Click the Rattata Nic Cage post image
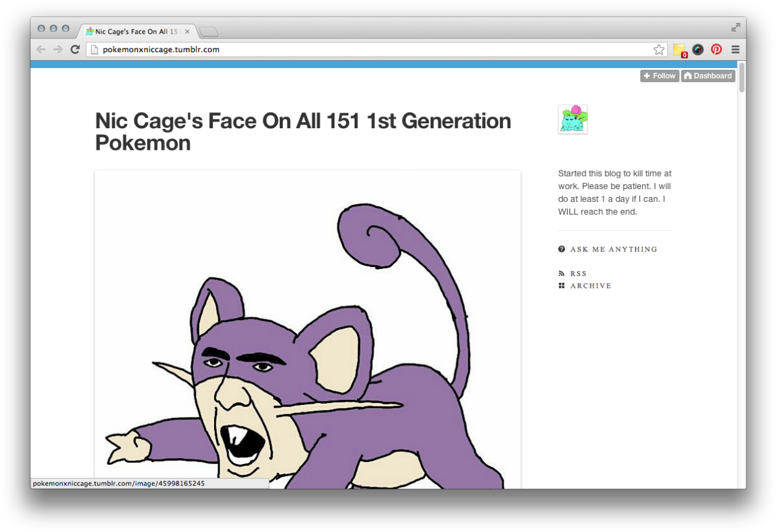The width and height of the screenshot is (776, 532). [307, 330]
